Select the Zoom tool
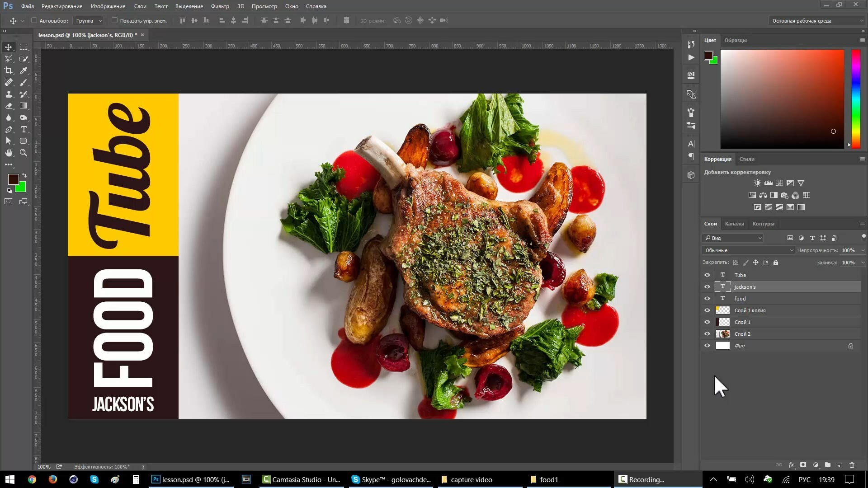Screen dimensions: 868x488 pos(24,153)
